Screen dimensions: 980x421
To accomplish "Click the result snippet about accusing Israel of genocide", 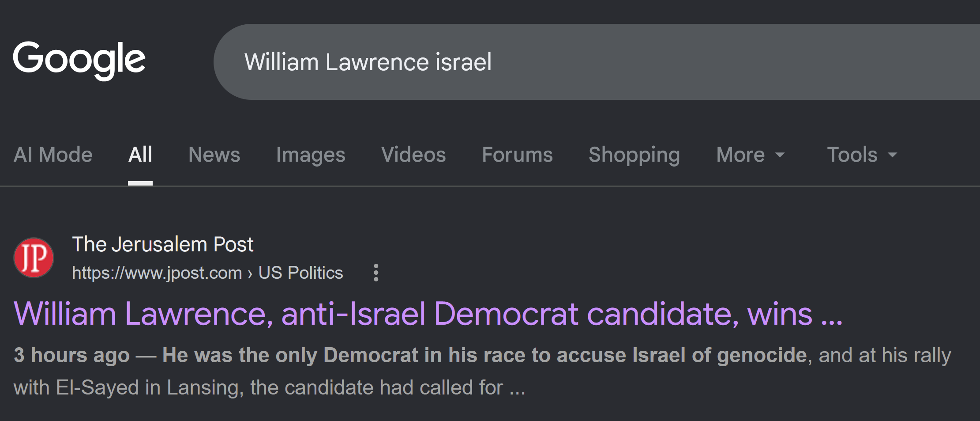I will (482, 371).
